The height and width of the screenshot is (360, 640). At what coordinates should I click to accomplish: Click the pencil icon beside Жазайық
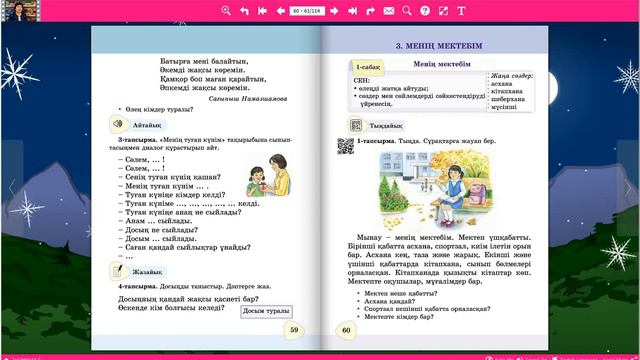[118, 271]
